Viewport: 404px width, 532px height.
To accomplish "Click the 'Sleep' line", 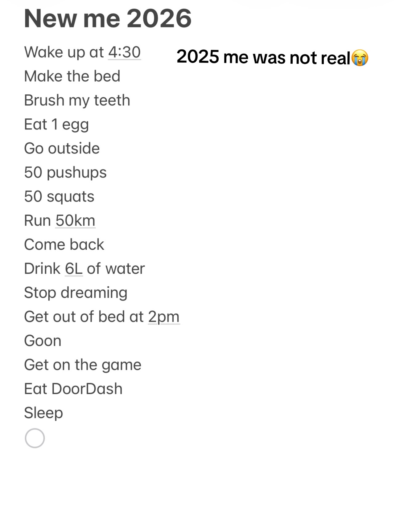I will pyautogui.click(x=43, y=413).
